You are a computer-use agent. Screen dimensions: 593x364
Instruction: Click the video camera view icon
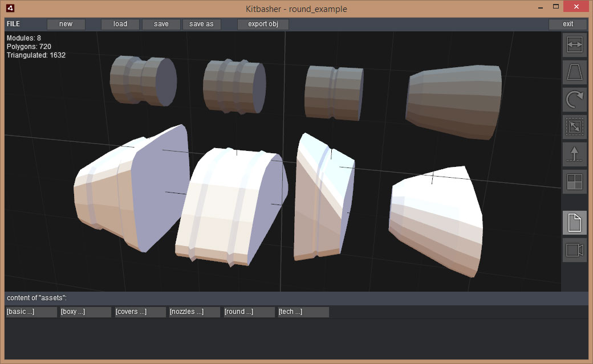click(575, 250)
